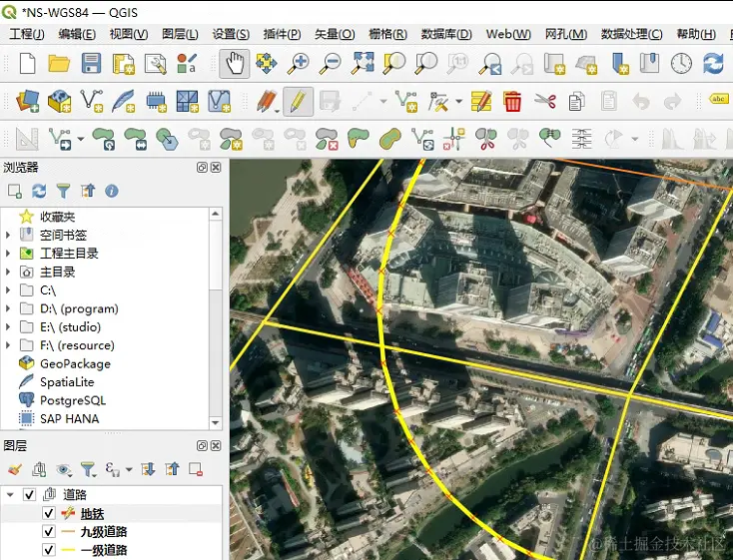Open the 插件(P) menu

pyautogui.click(x=282, y=34)
